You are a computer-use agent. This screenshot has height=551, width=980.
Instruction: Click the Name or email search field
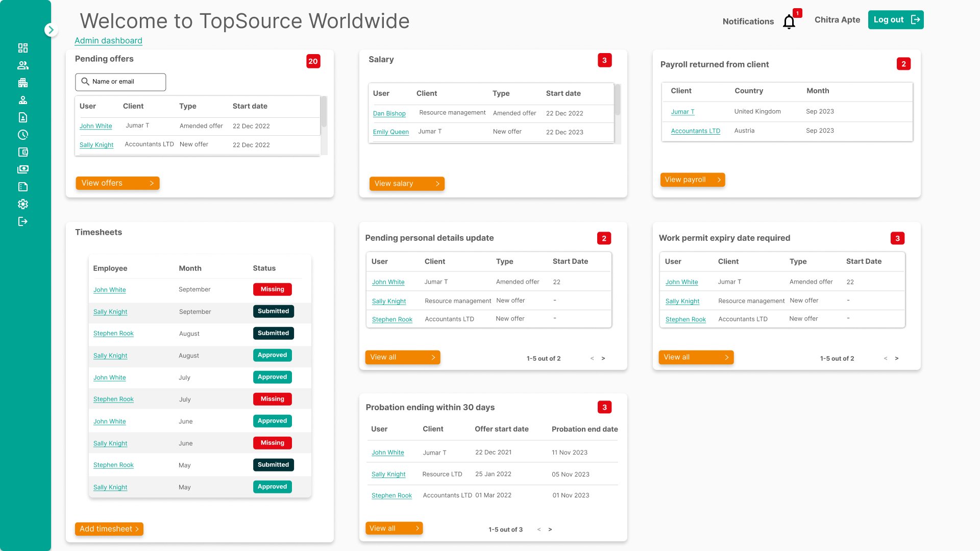click(120, 82)
